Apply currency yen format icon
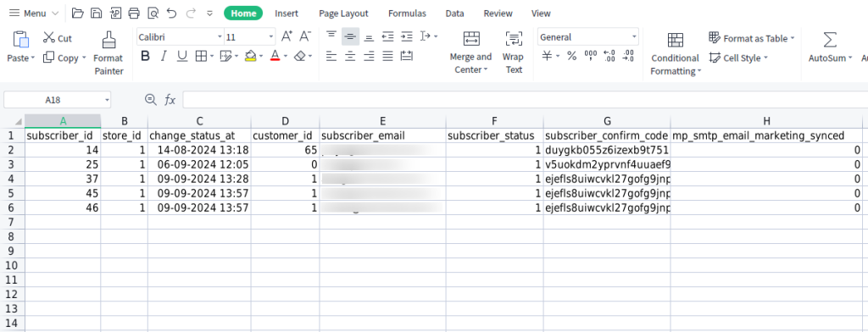Screen dimensions: 868x332 (x=547, y=56)
